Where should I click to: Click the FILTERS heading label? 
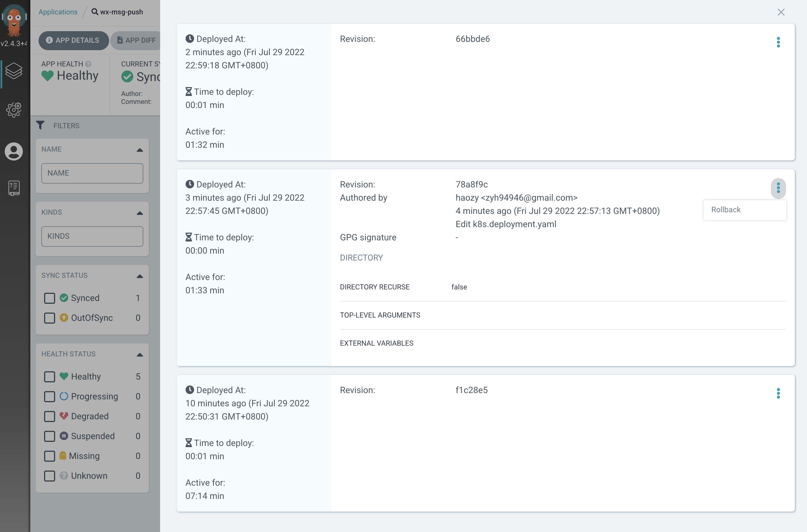pyautogui.click(x=66, y=126)
